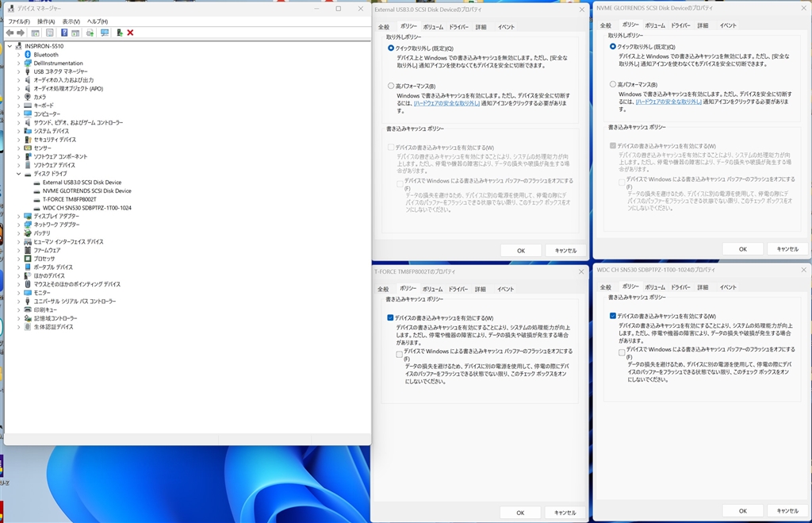
Task: Expand the USB コネクタ マネージャー category
Action: click(x=19, y=71)
